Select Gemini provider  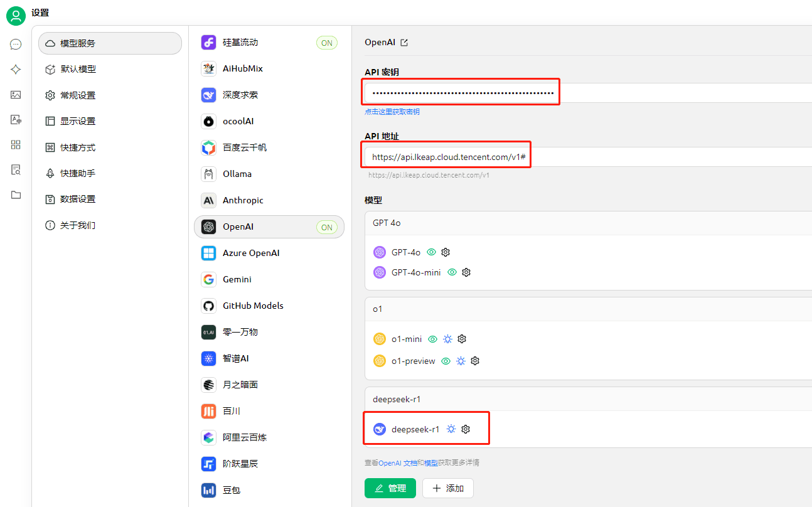point(269,279)
